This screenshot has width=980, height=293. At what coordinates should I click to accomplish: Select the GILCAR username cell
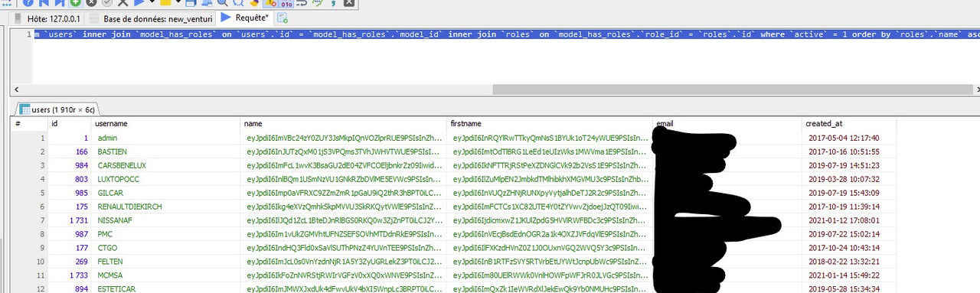click(165, 193)
